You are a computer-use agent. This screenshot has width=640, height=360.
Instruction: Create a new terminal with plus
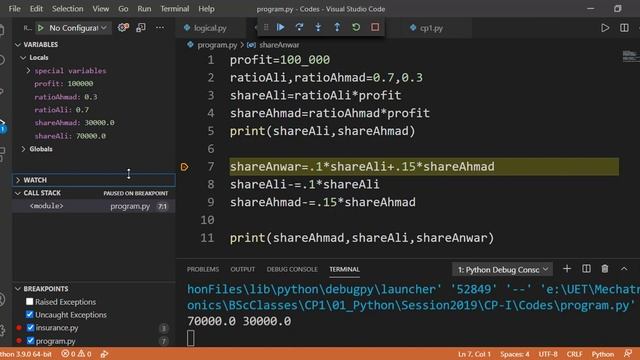point(567,269)
